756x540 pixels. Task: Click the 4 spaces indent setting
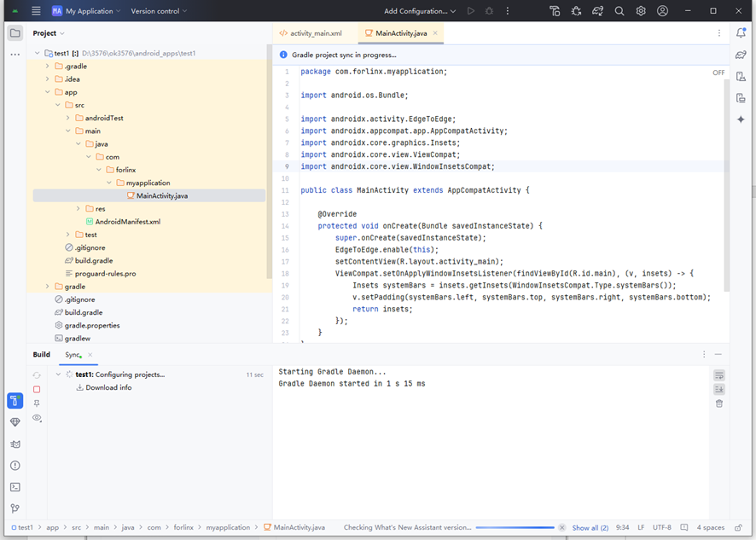coord(710,527)
